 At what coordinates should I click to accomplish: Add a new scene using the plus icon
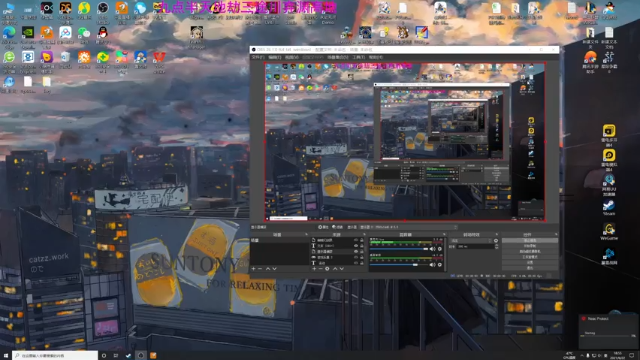tap(253, 269)
